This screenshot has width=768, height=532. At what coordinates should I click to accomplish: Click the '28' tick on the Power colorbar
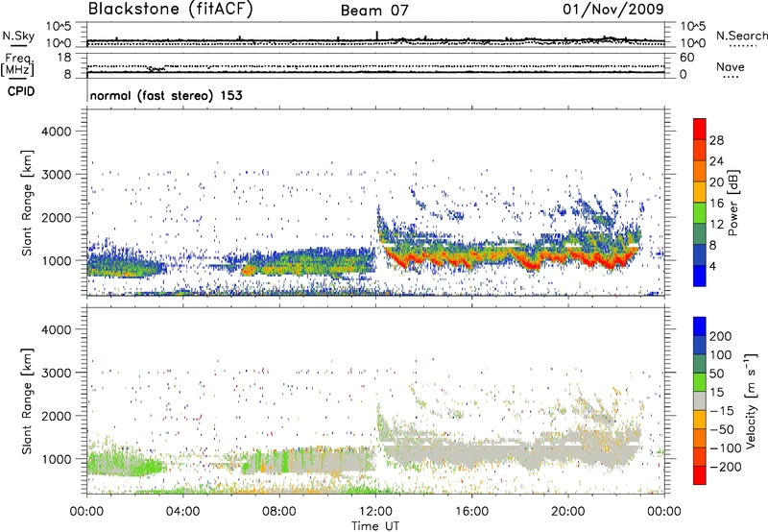point(716,140)
